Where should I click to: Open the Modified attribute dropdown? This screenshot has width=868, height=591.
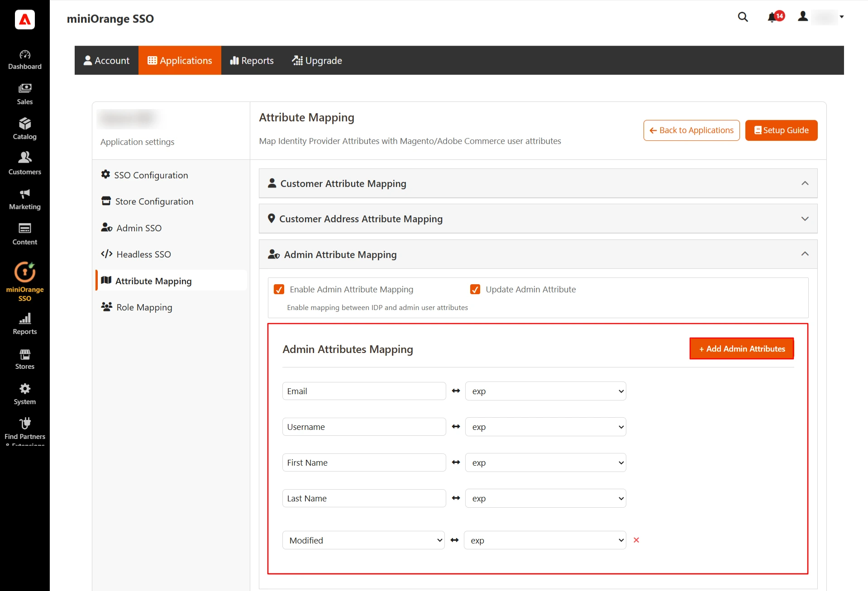click(x=363, y=540)
